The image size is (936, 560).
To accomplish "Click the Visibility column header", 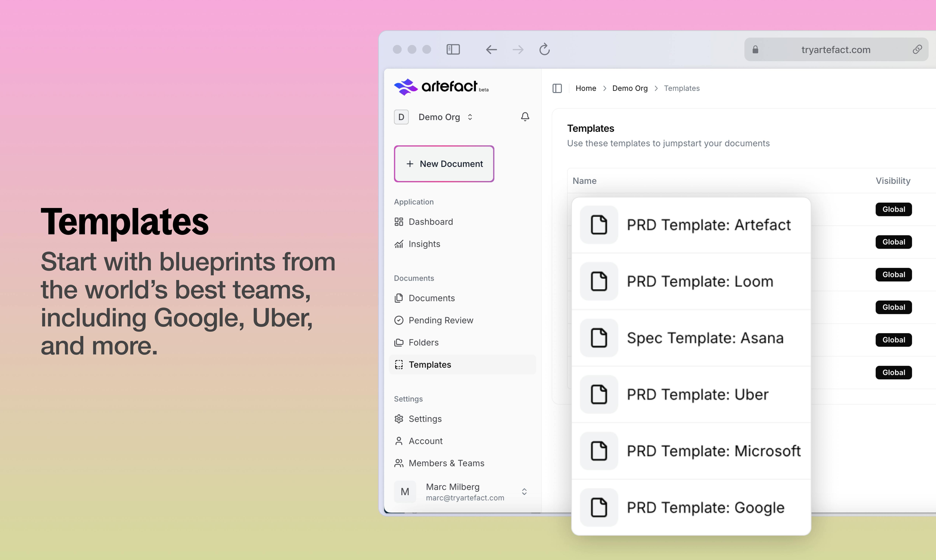I will pos(893,181).
